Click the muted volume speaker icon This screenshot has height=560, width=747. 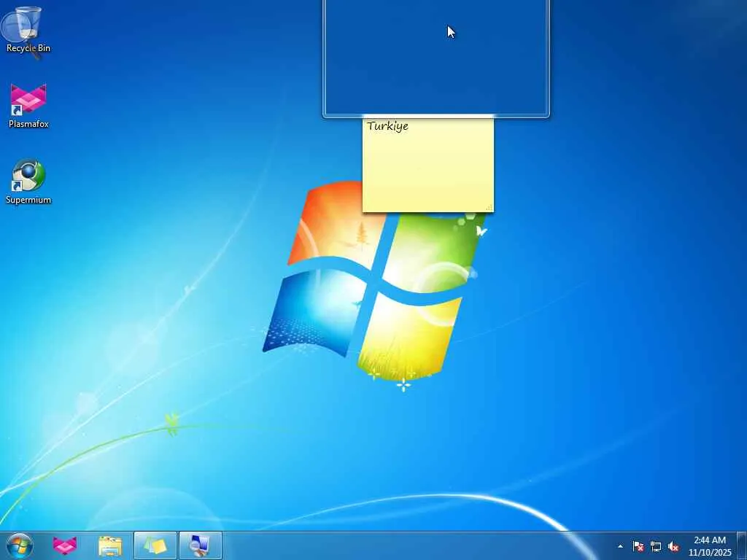(x=673, y=546)
